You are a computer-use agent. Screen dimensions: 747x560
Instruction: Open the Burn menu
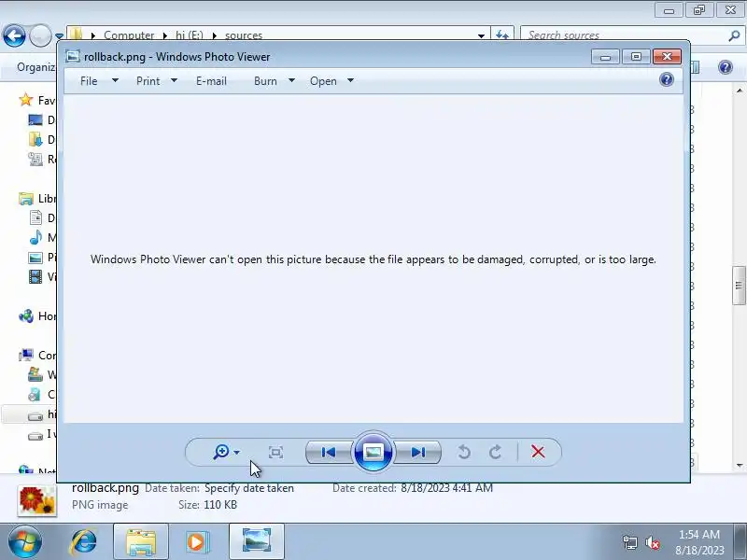pos(265,81)
